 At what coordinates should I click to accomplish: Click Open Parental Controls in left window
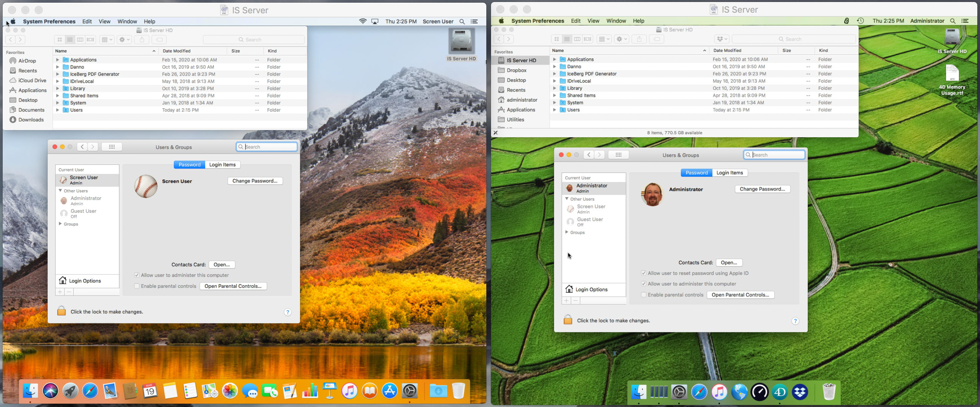pyautogui.click(x=233, y=286)
